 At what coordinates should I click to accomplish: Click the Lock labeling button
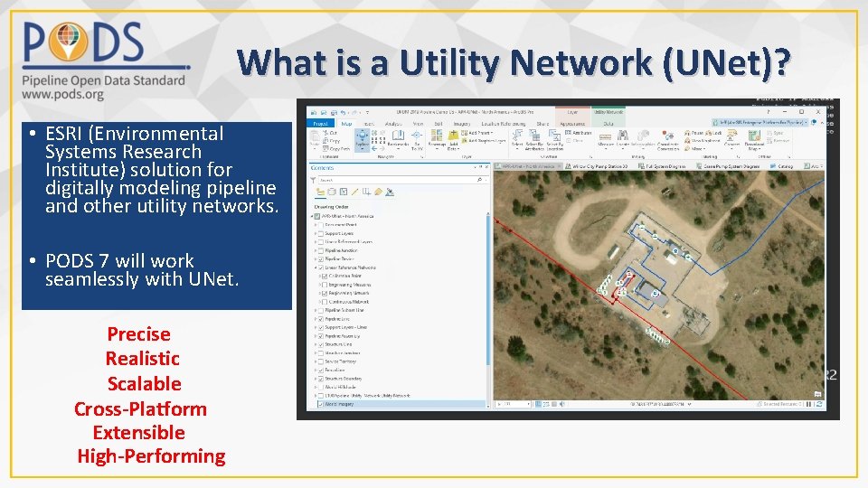[714, 133]
